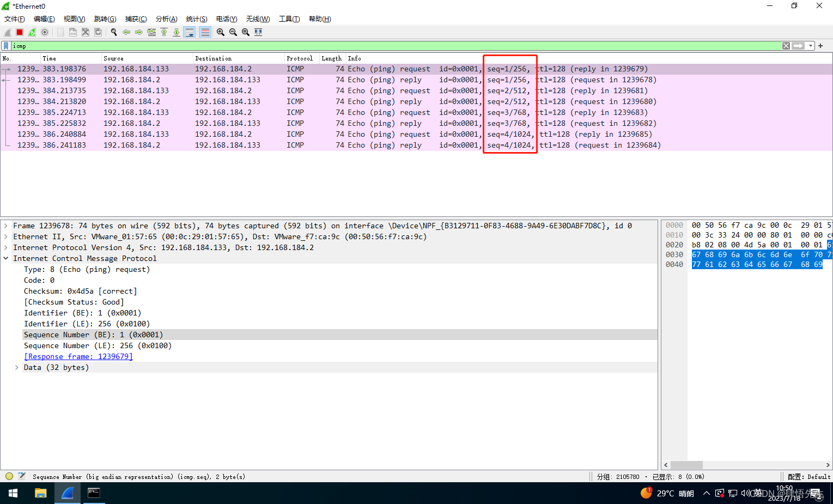Click the reload capture file icon
Image resolution: width=833 pixels, height=504 pixels.
click(x=98, y=32)
